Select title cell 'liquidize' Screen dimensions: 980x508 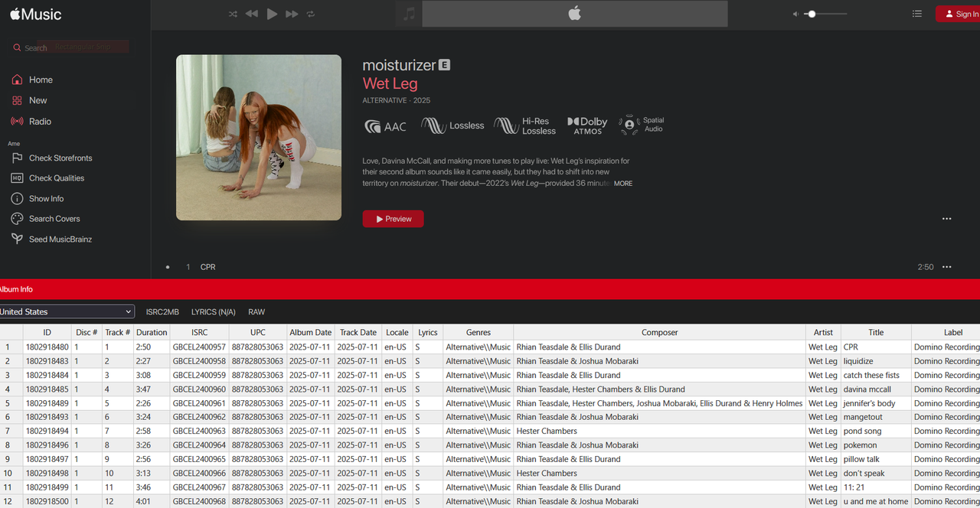(876, 361)
